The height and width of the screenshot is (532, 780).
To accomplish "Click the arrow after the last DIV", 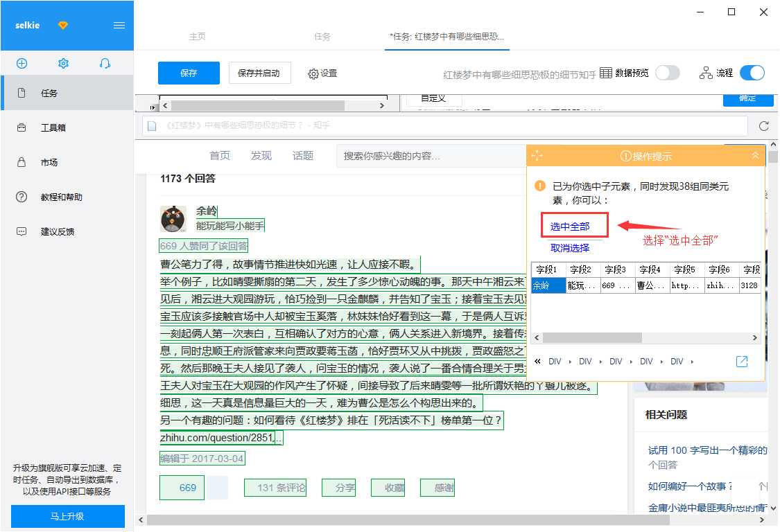I will click(x=692, y=362).
